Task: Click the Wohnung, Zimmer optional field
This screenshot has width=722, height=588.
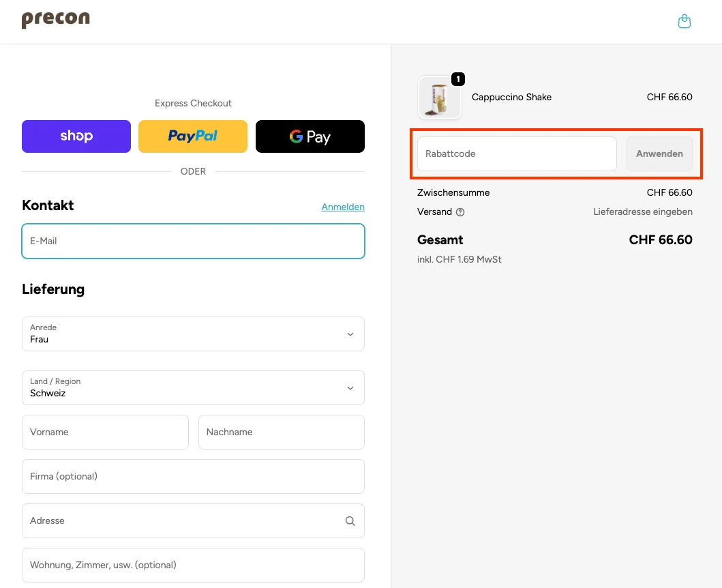Action: point(193,565)
